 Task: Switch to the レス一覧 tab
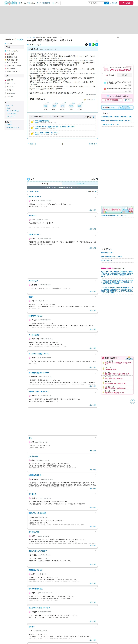click(x=45, y=184)
